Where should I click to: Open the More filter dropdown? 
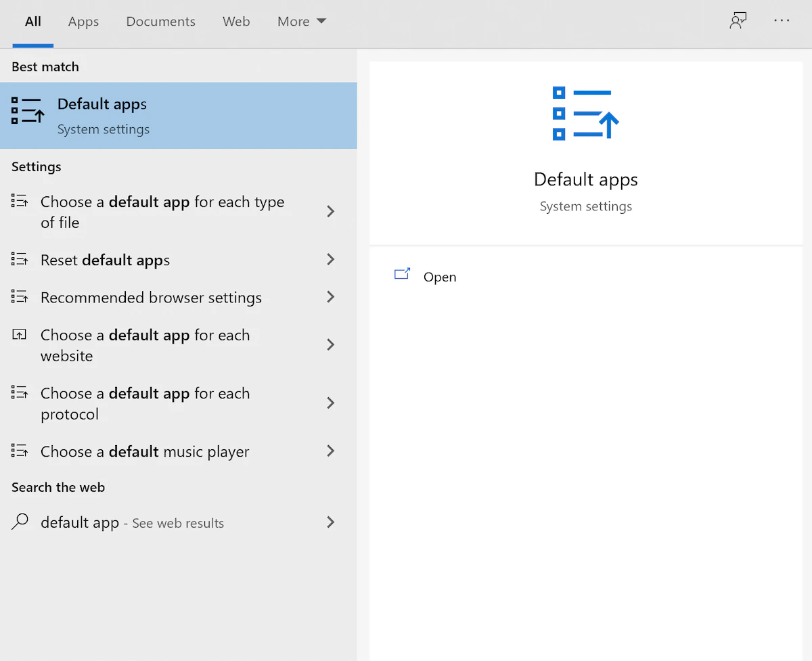[x=301, y=21]
